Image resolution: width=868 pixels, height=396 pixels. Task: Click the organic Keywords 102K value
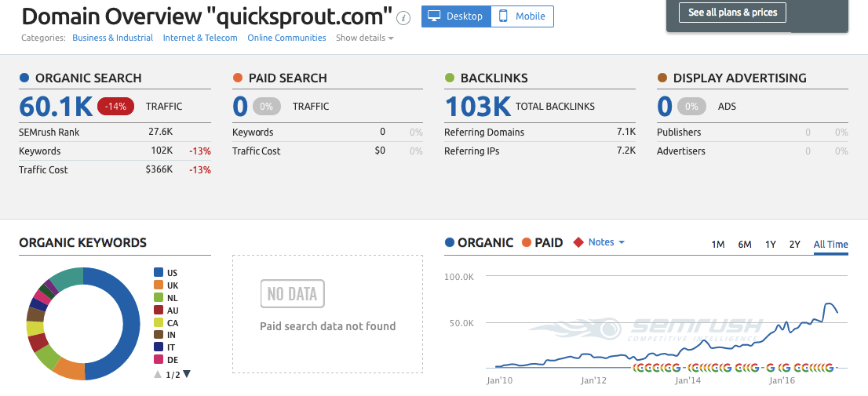tap(162, 151)
